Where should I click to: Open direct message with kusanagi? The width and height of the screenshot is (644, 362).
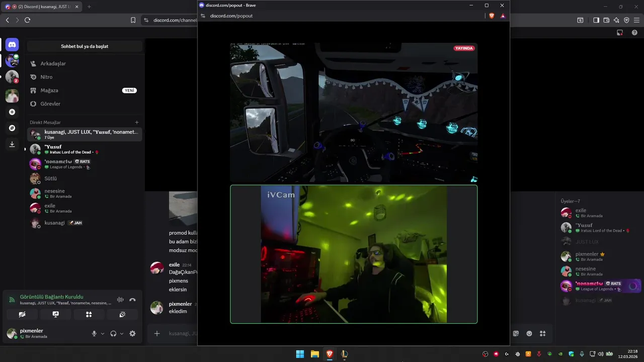(85, 223)
